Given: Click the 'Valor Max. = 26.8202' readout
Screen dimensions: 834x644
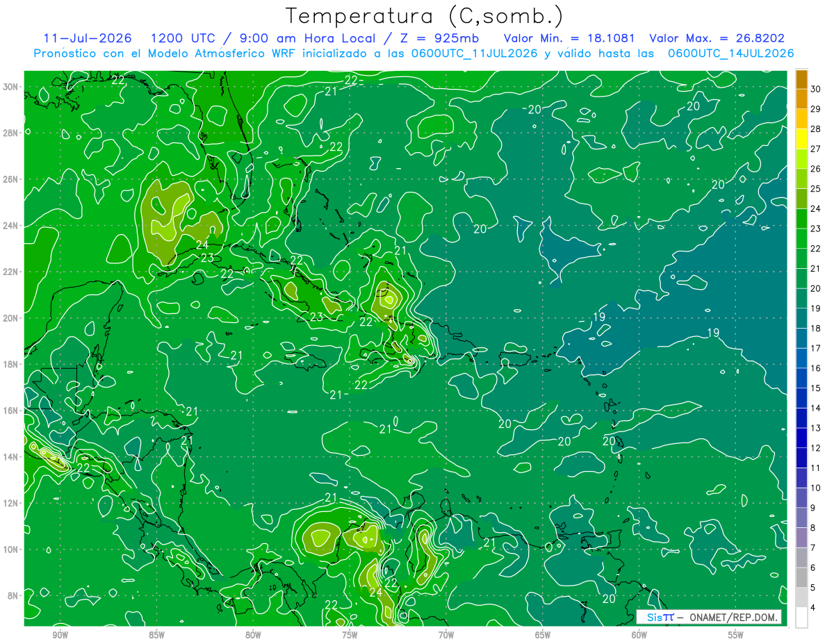Looking at the screenshot, I should [717, 38].
